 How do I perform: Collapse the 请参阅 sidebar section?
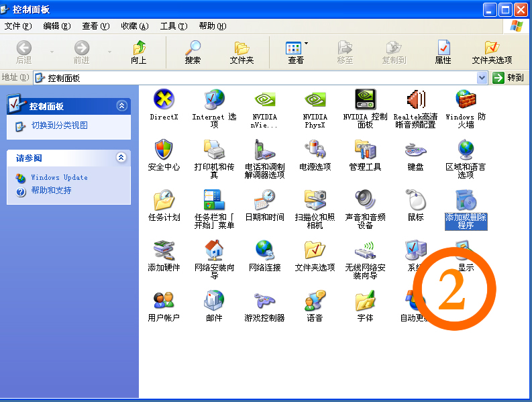121,158
